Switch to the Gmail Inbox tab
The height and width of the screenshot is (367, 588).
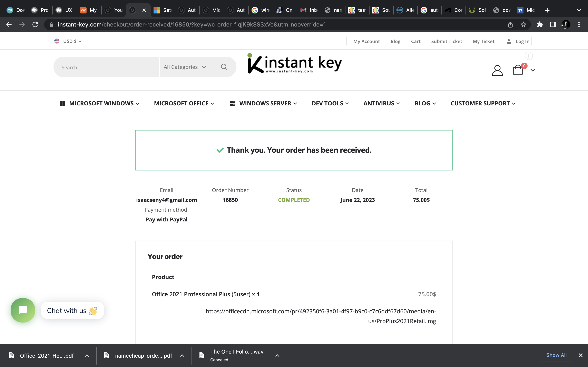pos(309,10)
